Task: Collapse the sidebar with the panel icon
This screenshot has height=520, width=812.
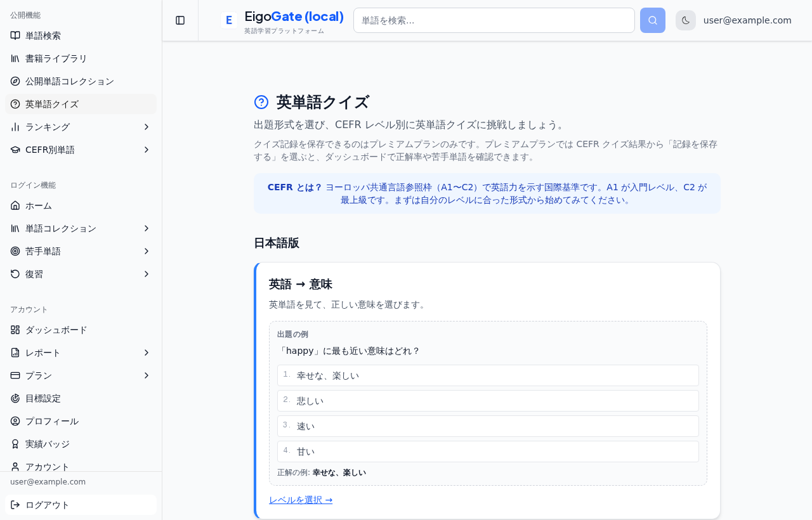Action: click(180, 20)
